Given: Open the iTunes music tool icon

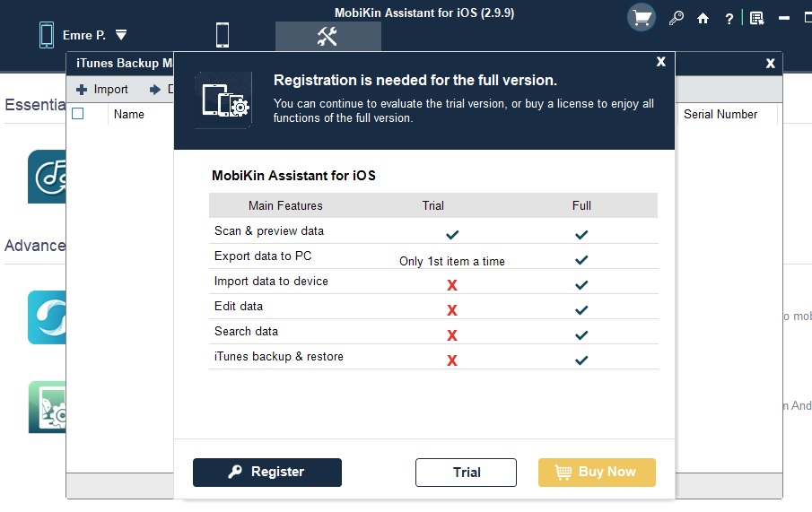Looking at the screenshot, I should click(x=48, y=177).
